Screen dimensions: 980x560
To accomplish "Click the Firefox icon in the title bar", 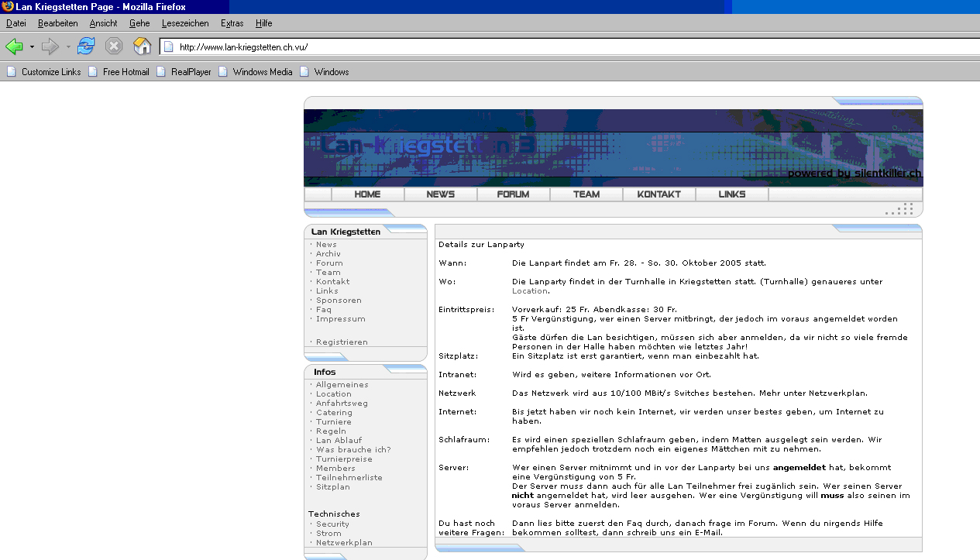I will coord(8,7).
